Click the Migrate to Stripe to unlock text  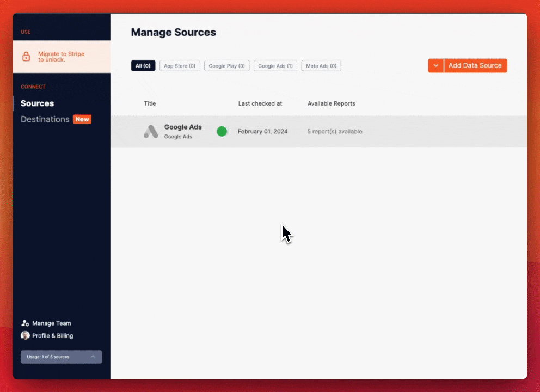[61, 57]
